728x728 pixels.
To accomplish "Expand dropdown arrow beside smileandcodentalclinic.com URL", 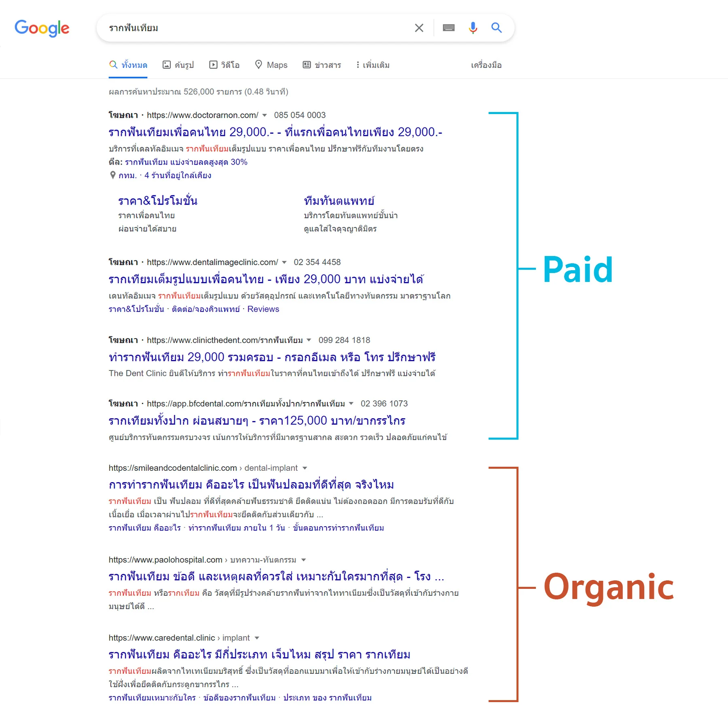I will coord(305,468).
